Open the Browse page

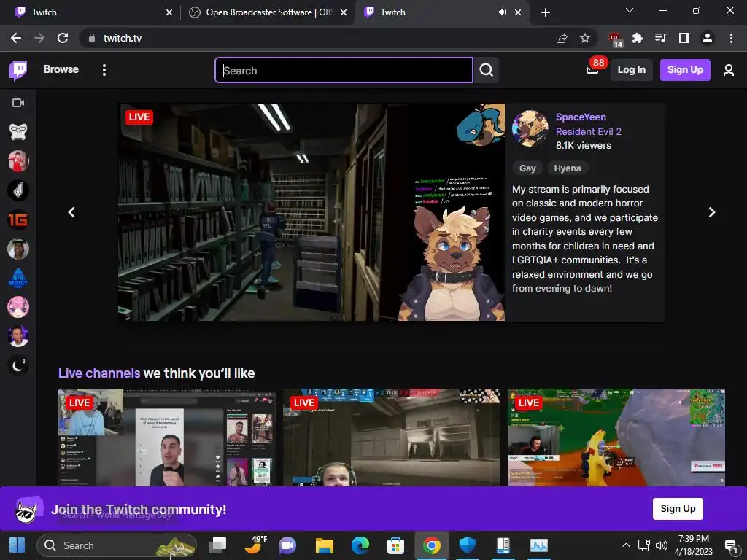click(61, 69)
